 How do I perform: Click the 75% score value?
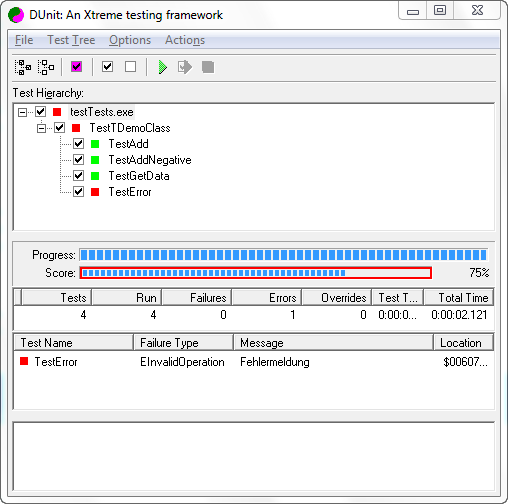coord(479,273)
